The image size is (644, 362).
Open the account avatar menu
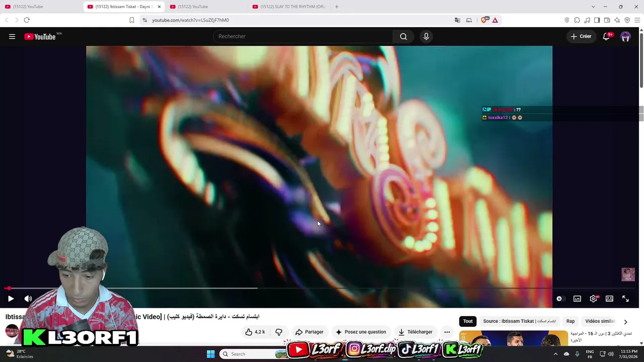pyautogui.click(x=625, y=36)
